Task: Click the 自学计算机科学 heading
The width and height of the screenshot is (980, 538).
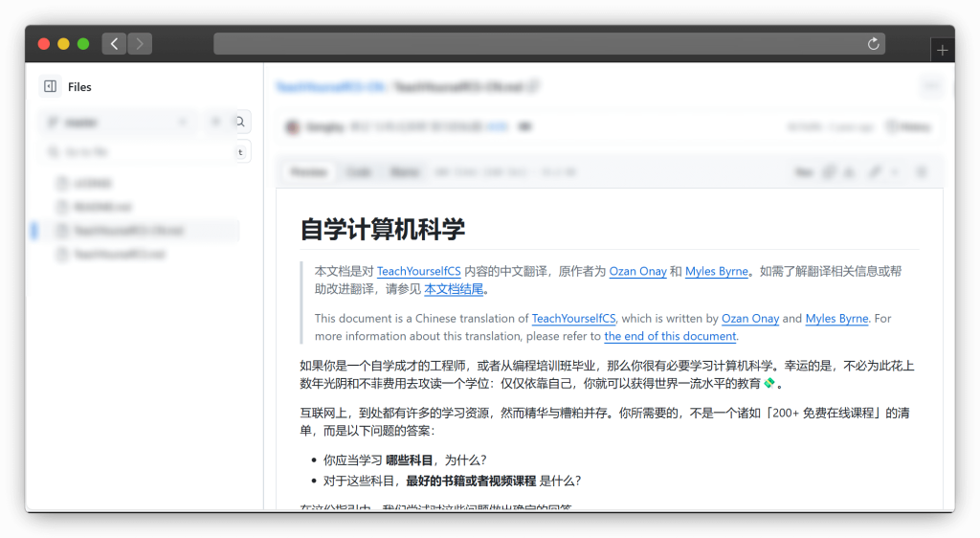Action: [383, 230]
